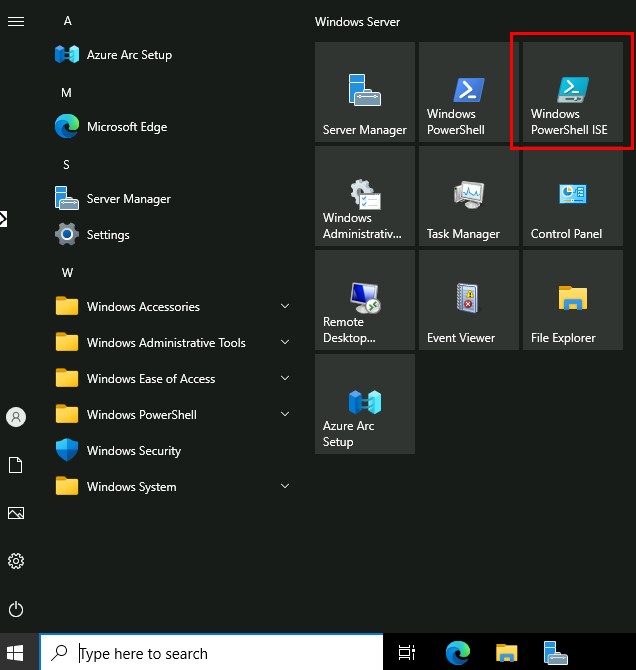Image resolution: width=636 pixels, height=670 pixels.
Task: Click the letter S section header
Action: (66, 165)
